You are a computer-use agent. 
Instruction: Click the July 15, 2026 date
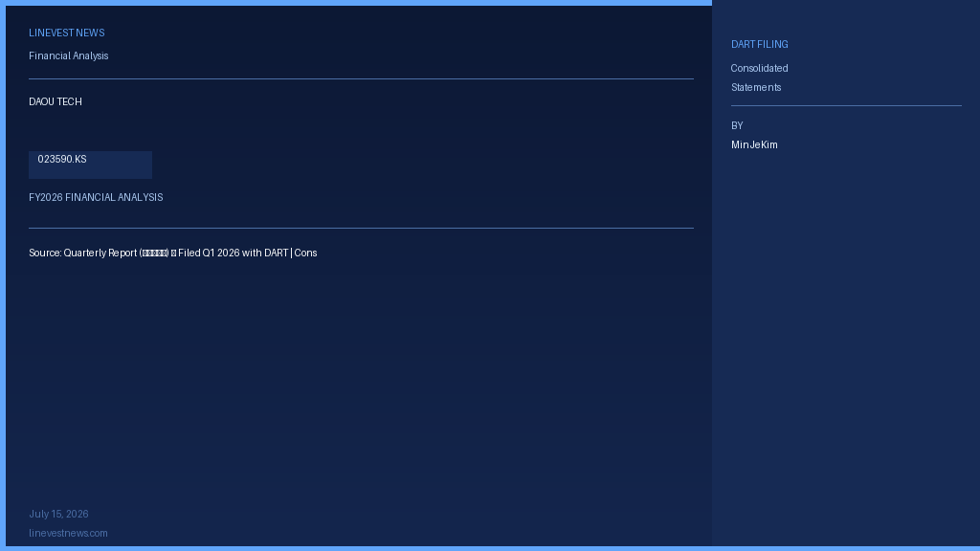point(58,514)
